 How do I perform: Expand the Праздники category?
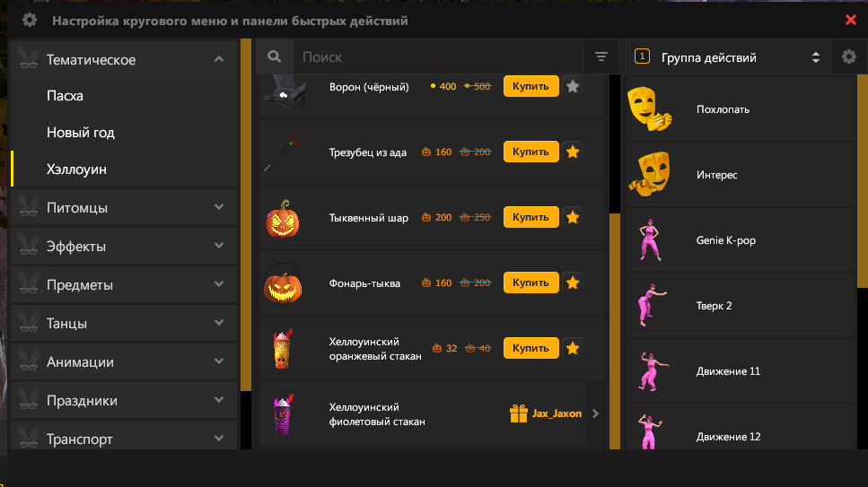click(x=219, y=400)
